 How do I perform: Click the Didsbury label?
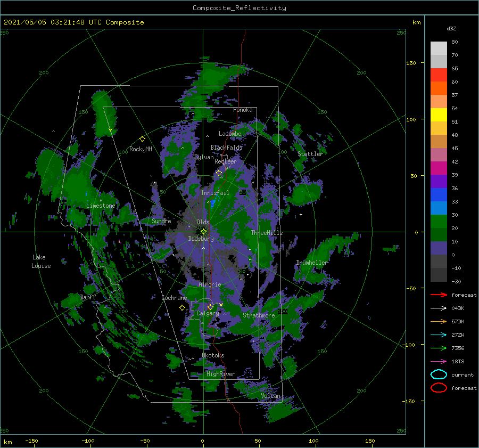201,239
